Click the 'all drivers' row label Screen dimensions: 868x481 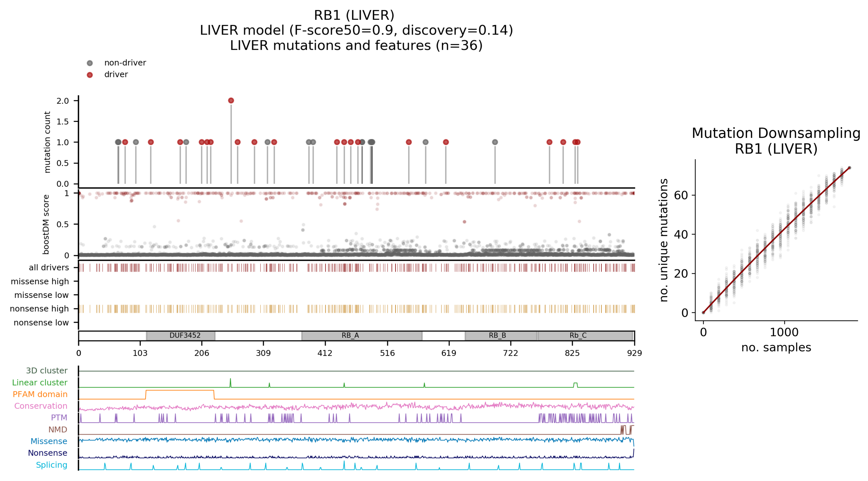[49, 268]
